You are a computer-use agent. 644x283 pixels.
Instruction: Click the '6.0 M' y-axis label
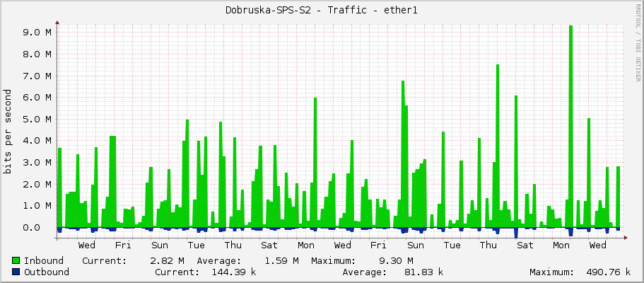click(x=37, y=97)
